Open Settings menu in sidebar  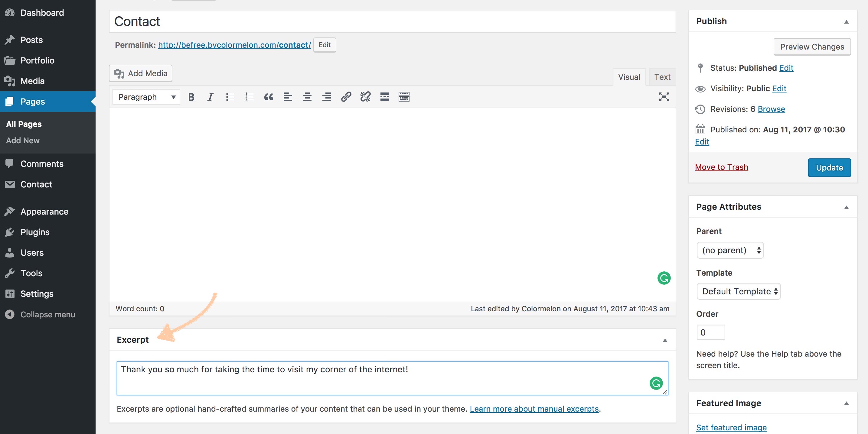coord(48,293)
